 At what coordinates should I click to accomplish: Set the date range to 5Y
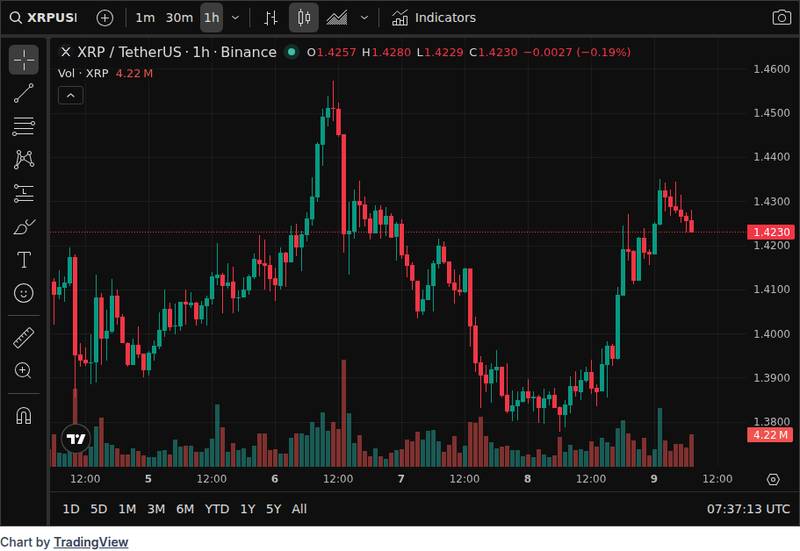[273, 509]
